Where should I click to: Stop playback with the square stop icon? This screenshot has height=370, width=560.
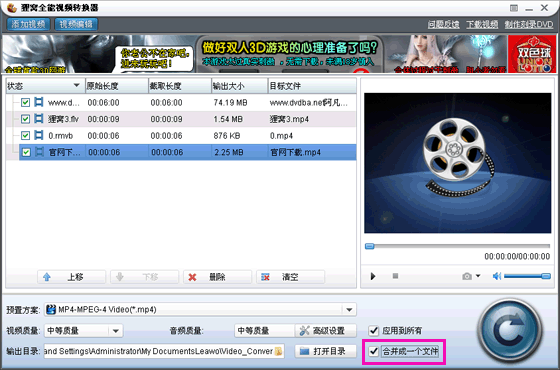coord(395,276)
